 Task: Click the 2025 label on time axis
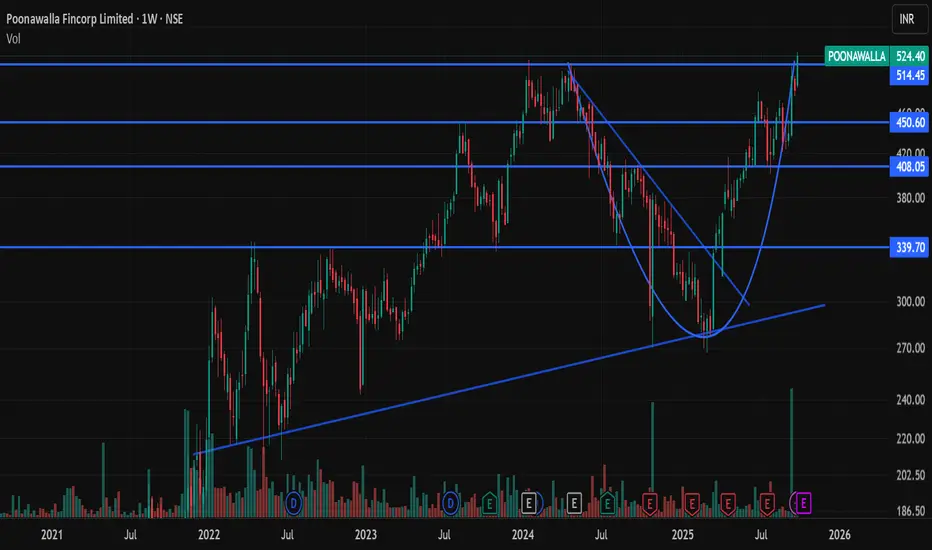pos(682,535)
